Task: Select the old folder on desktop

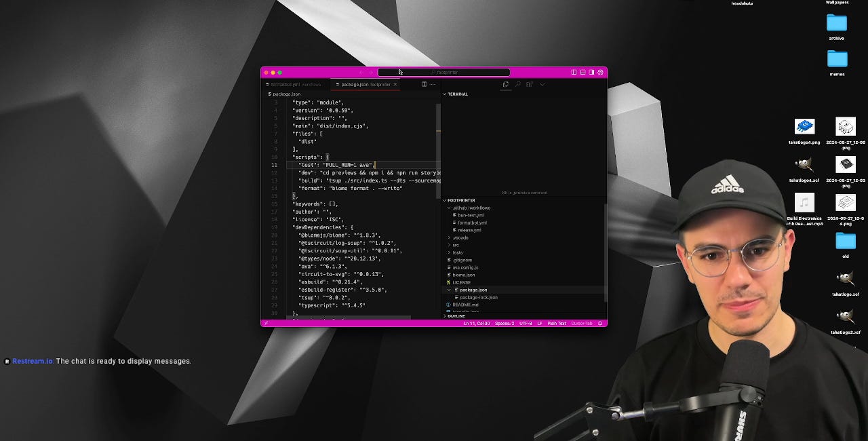Action: click(x=846, y=245)
